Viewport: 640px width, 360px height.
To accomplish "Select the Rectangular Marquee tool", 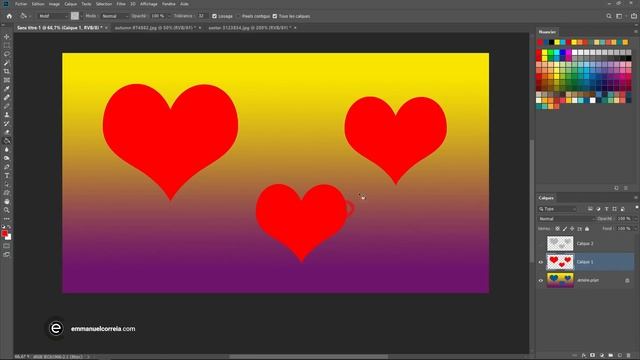I will coord(7,45).
